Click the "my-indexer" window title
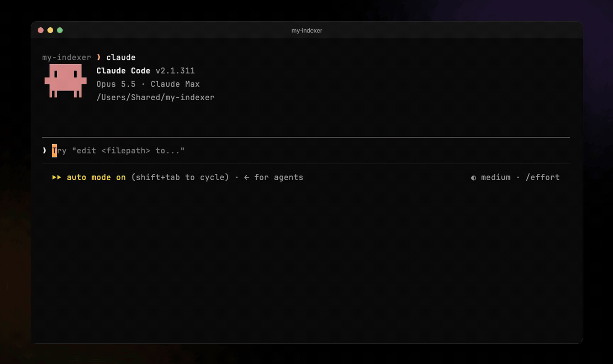Viewport: 613px width, 364px height. pyautogui.click(x=307, y=30)
